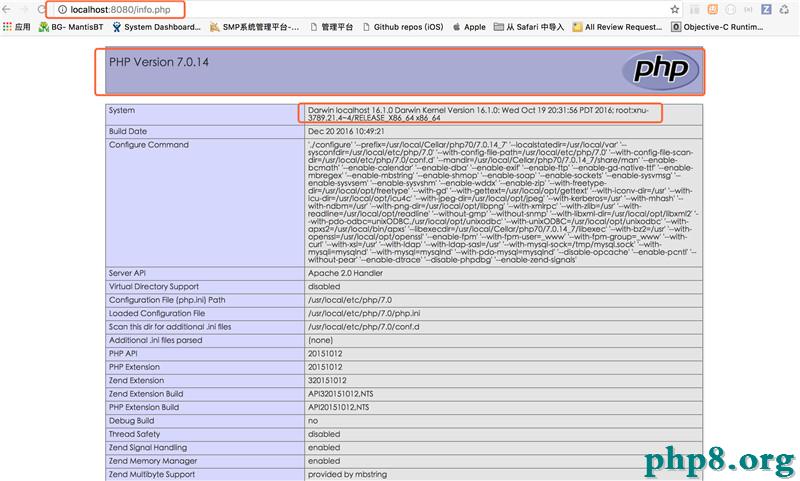Click the Thread Safety label

[x=134, y=434]
